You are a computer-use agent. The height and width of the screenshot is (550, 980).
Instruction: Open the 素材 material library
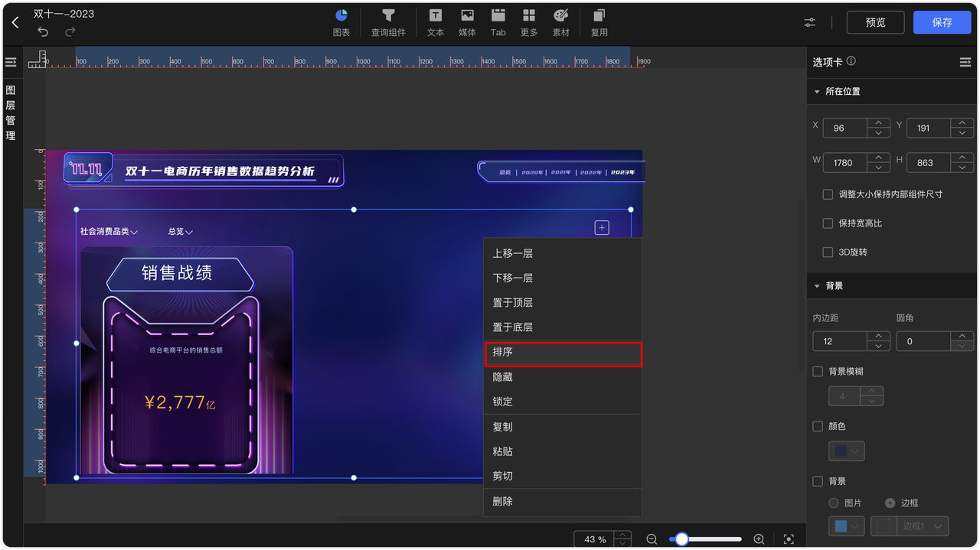click(x=561, y=22)
